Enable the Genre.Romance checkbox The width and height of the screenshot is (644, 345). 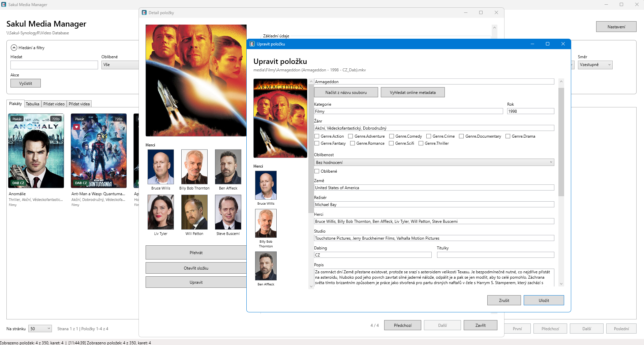coord(352,143)
